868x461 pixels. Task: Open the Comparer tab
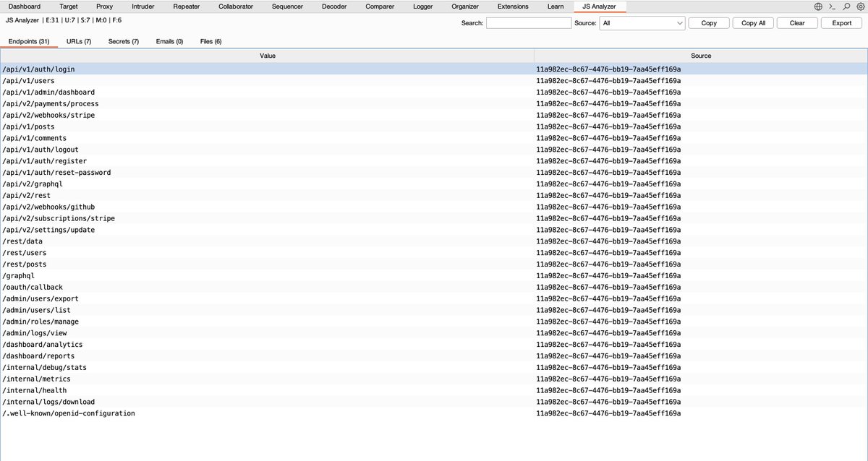tap(380, 7)
